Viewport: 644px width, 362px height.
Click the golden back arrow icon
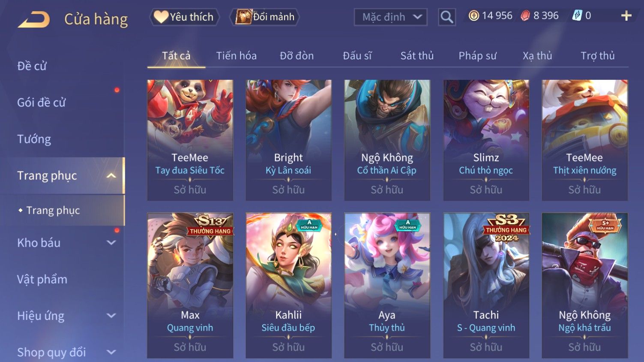(33, 19)
